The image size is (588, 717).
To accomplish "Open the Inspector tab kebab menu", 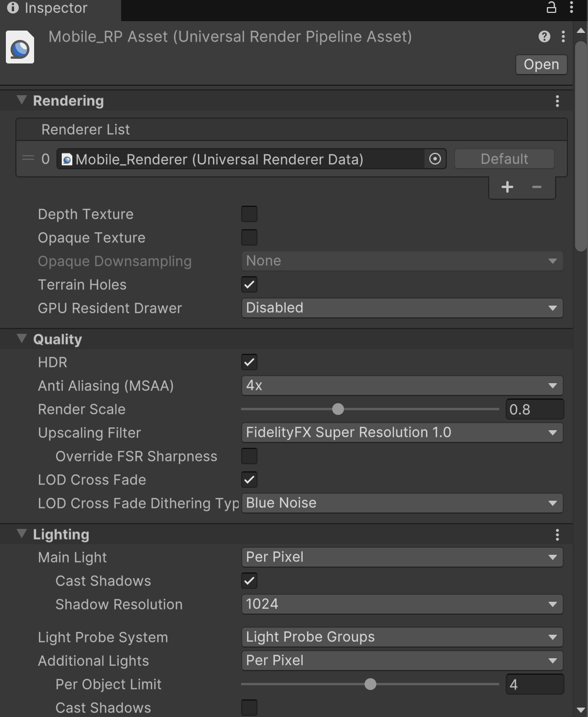I will 572,8.
